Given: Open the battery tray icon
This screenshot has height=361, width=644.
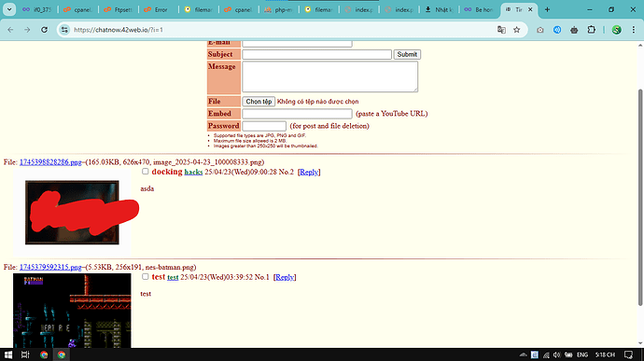Looking at the screenshot, I should pyautogui.click(x=568, y=354).
